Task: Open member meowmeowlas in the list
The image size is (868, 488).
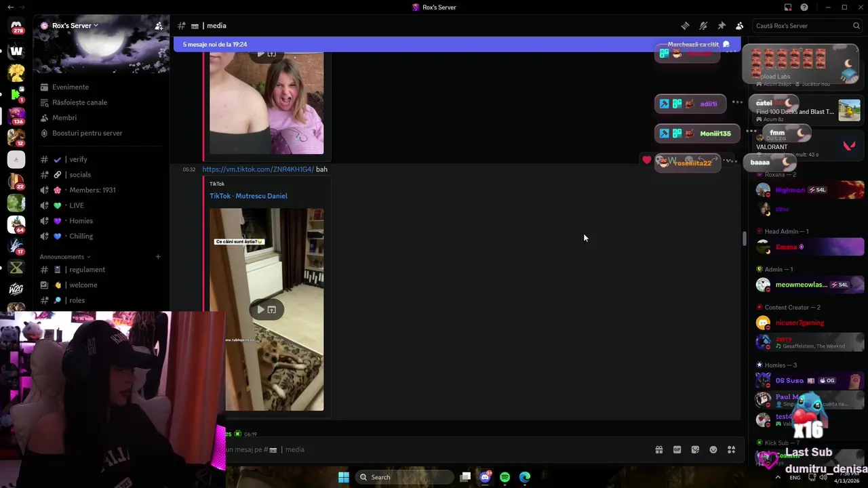Action: click(x=808, y=285)
